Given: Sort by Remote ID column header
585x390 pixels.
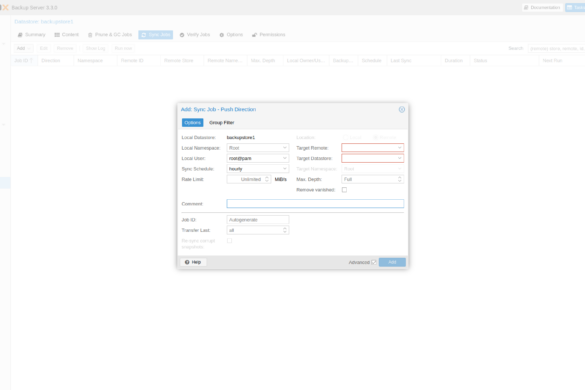Looking at the screenshot, I should [x=139, y=60].
